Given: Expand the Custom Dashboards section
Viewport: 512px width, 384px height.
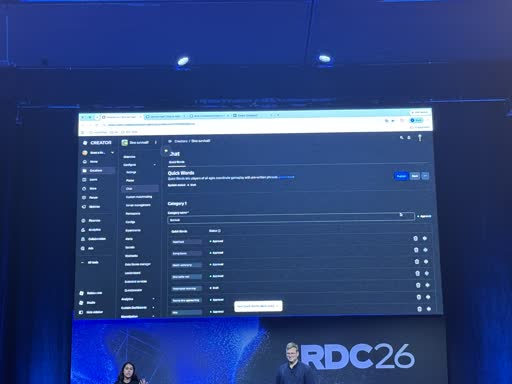Looking at the screenshot, I should point(153,308).
